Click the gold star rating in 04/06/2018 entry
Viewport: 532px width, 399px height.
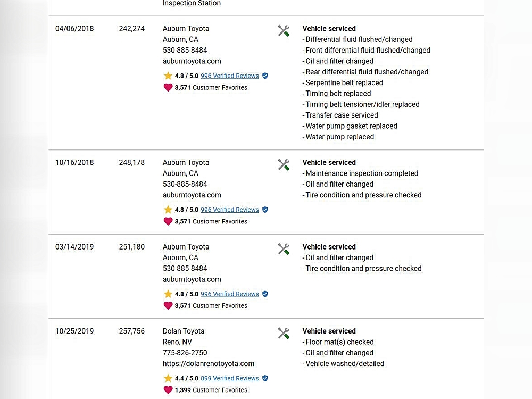pos(168,76)
